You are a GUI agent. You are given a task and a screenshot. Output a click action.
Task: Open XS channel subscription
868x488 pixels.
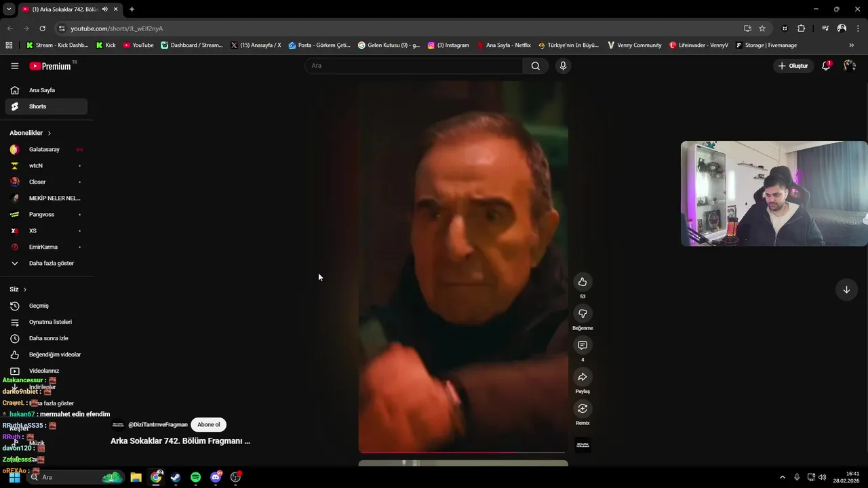click(46, 230)
